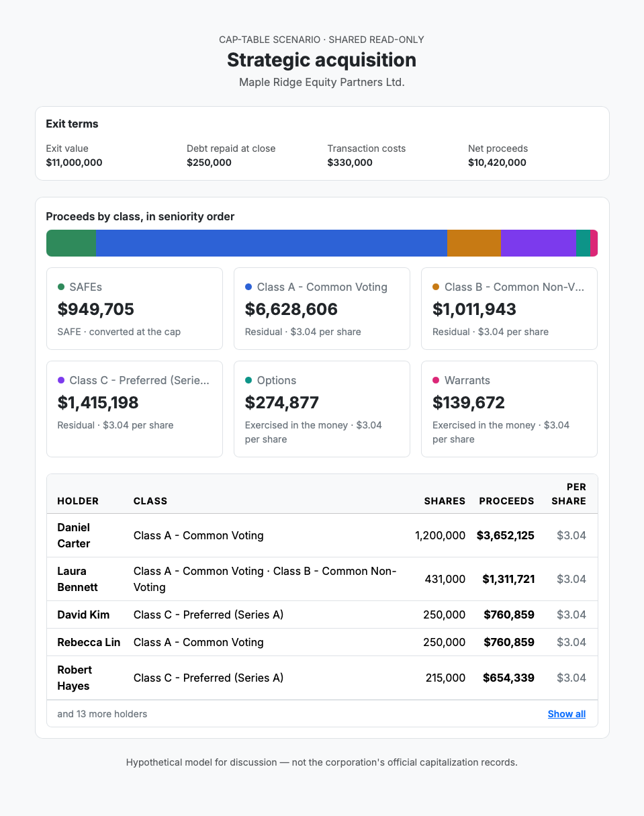Click the Robert Hayes holder row

point(322,678)
